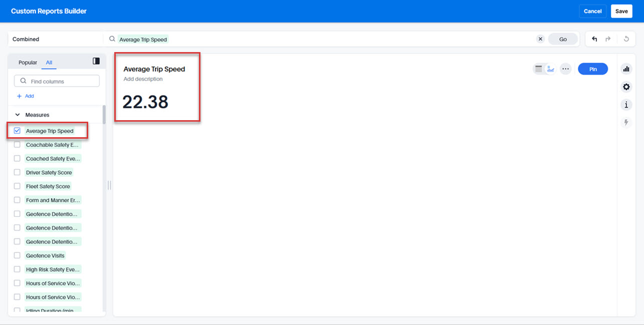Click the undo arrow icon

[x=594, y=39]
